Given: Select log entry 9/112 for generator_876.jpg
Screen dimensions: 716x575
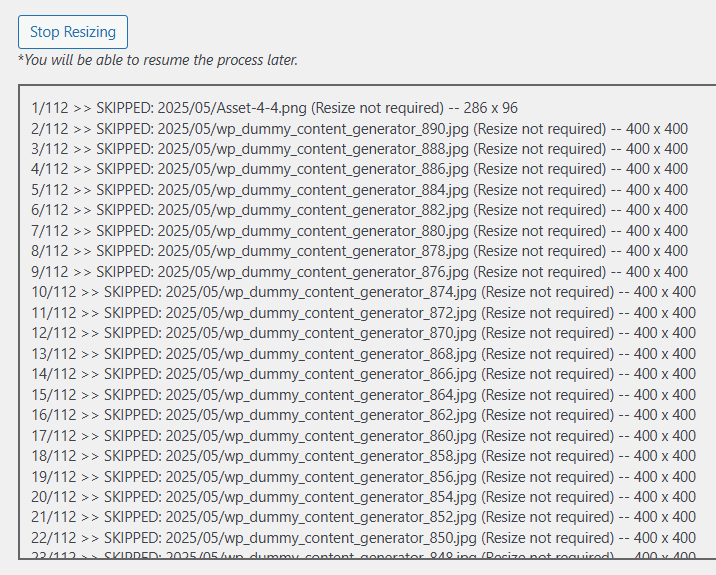Looking at the screenshot, I should (358, 272).
